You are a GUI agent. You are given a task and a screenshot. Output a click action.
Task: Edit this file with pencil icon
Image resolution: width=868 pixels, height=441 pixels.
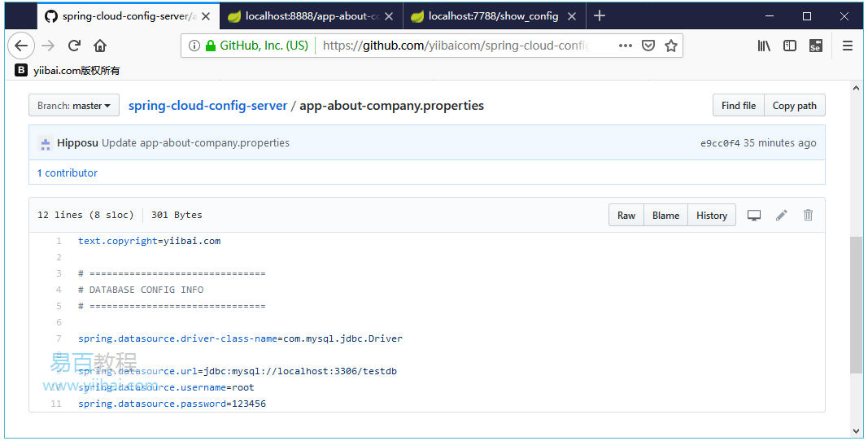(781, 216)
